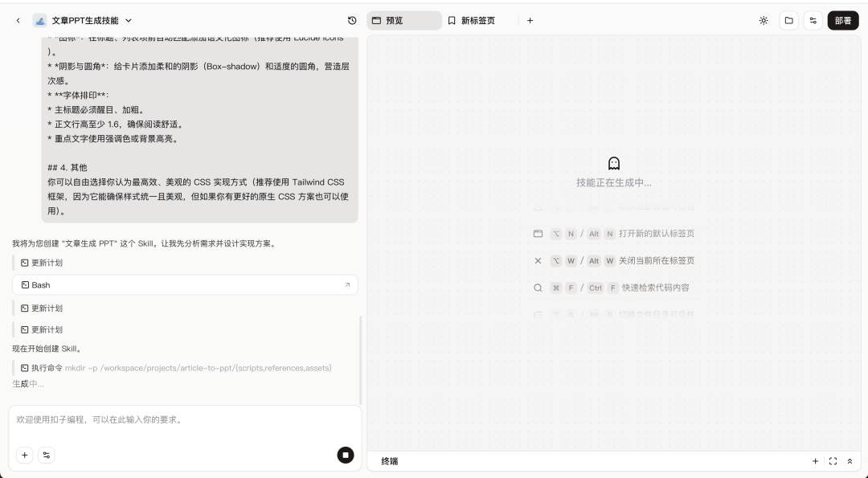Click the '## 4. 其他' heading in user message
The width and height of the screenshot is (868, 478).
[x=67, y=168]
